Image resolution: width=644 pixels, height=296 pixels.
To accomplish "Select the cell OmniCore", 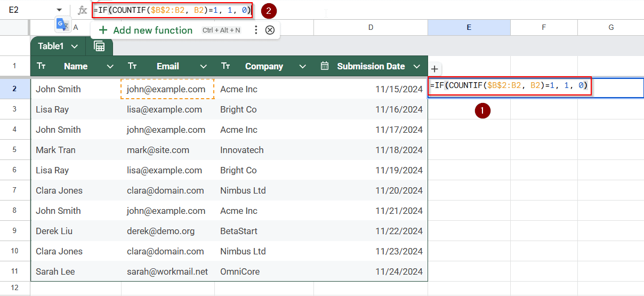I will 264,271.
